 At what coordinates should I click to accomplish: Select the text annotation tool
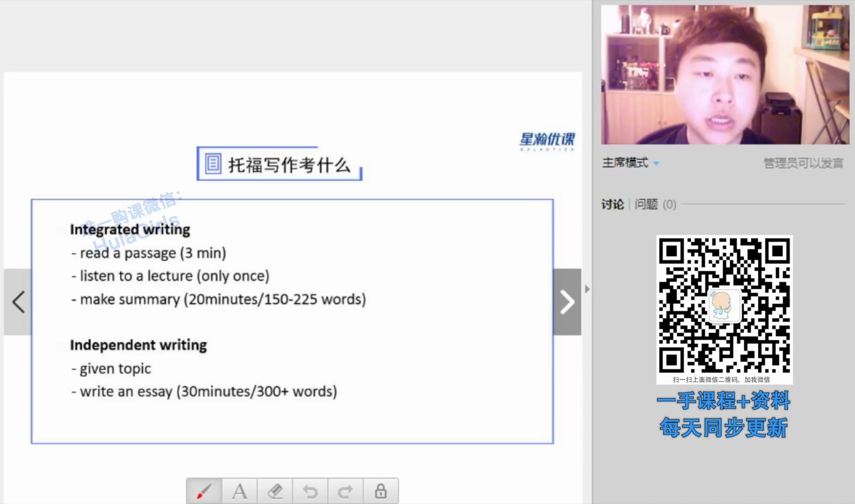click(239, 491)
